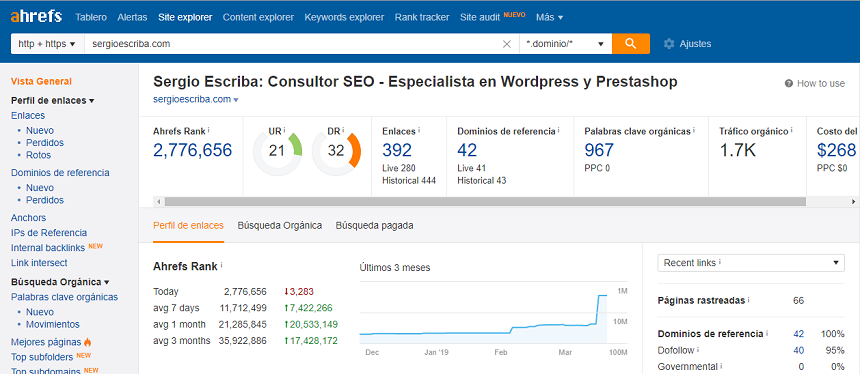This screenshot has height=374, width=860.
Task: Open Keywords explorer in the top navigation
Action: pyautogui.click(x=344, y=17)
